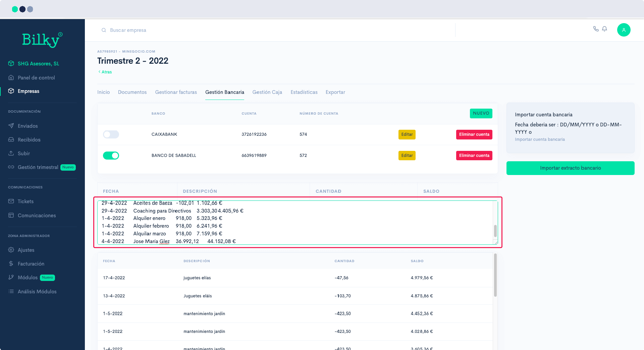Click the profile avatar icon
Screen dimensions: 644x350
tap(624, 30)
